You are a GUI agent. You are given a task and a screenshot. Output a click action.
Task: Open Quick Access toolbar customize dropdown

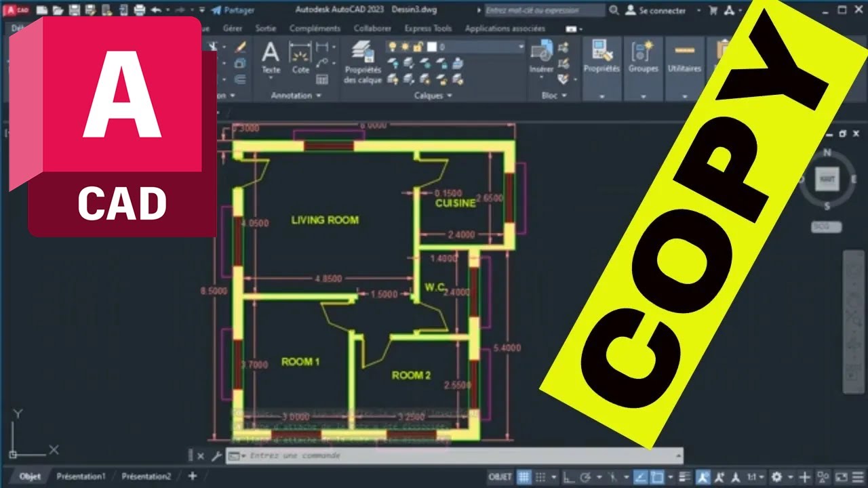(202, 10)
